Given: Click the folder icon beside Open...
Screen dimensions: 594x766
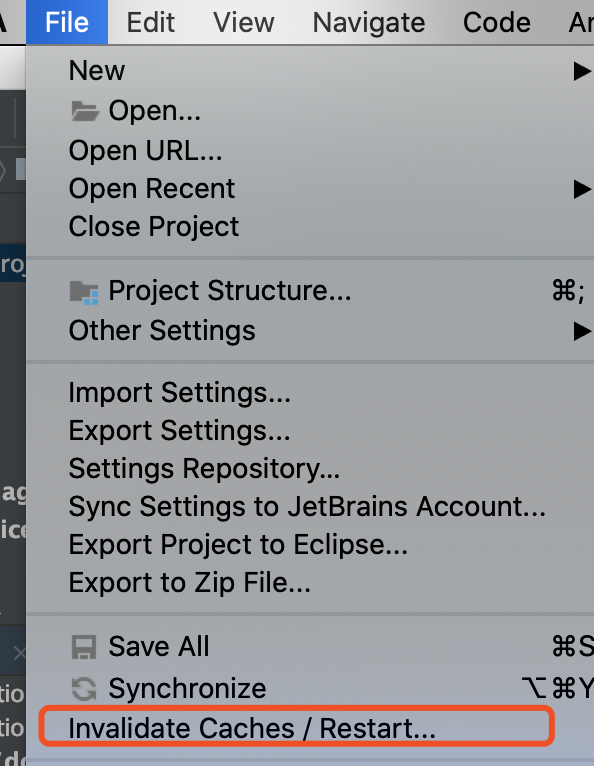Looking at the screenshot, I should click(x=85, y=111).
